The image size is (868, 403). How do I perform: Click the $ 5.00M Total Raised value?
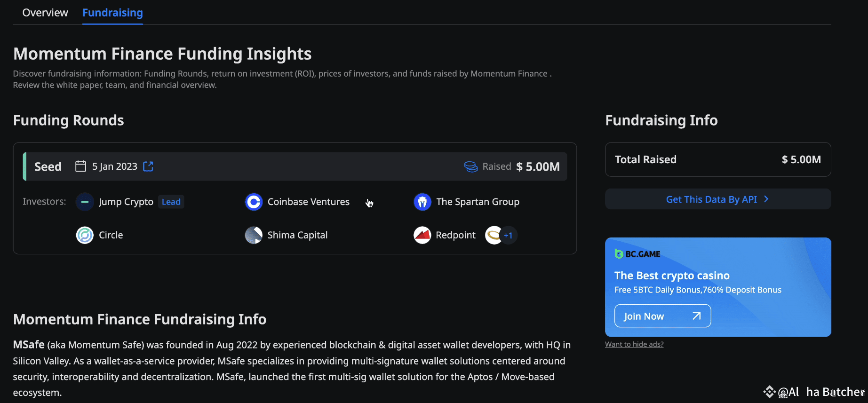[801, 159]
